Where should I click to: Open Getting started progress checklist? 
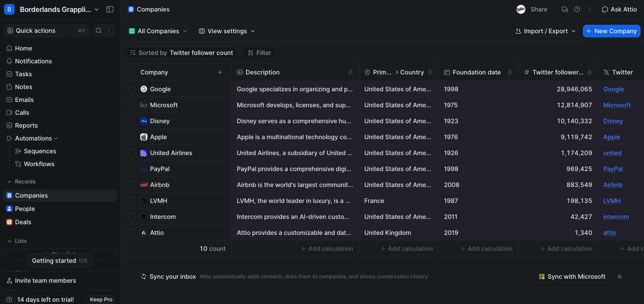pos(60,261)
